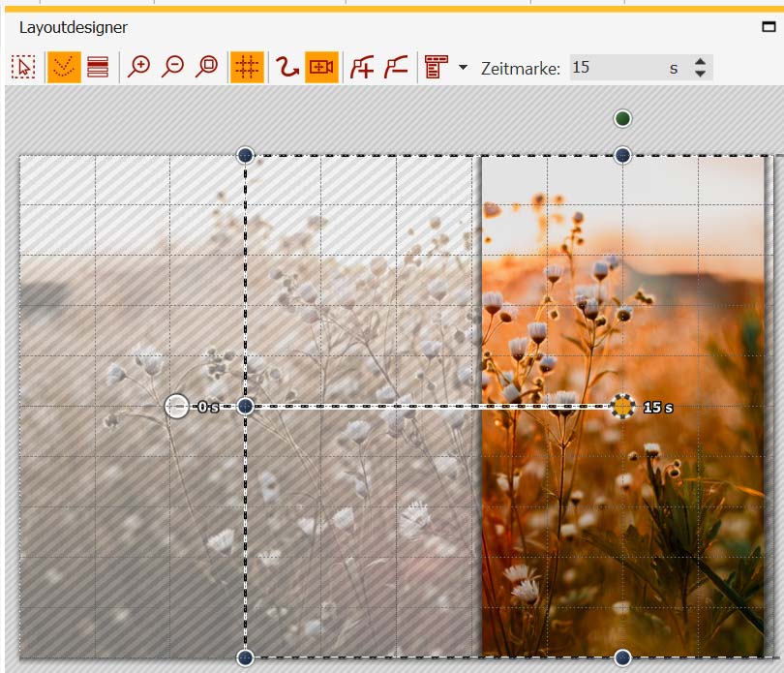Click the zoom-to-fit magnifier icon
This screenshot has width=784, height=673.
(207, 68)
